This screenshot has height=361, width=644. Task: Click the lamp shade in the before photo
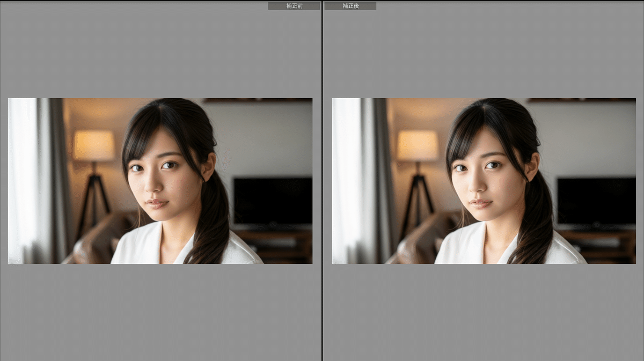[94, 145]
